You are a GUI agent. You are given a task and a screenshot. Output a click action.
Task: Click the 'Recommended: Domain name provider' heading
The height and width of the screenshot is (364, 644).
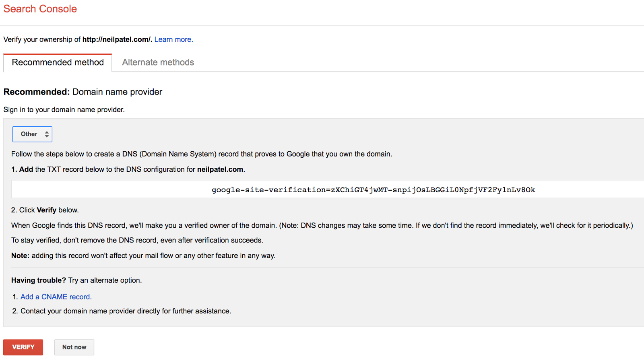(x=83, y=92)
